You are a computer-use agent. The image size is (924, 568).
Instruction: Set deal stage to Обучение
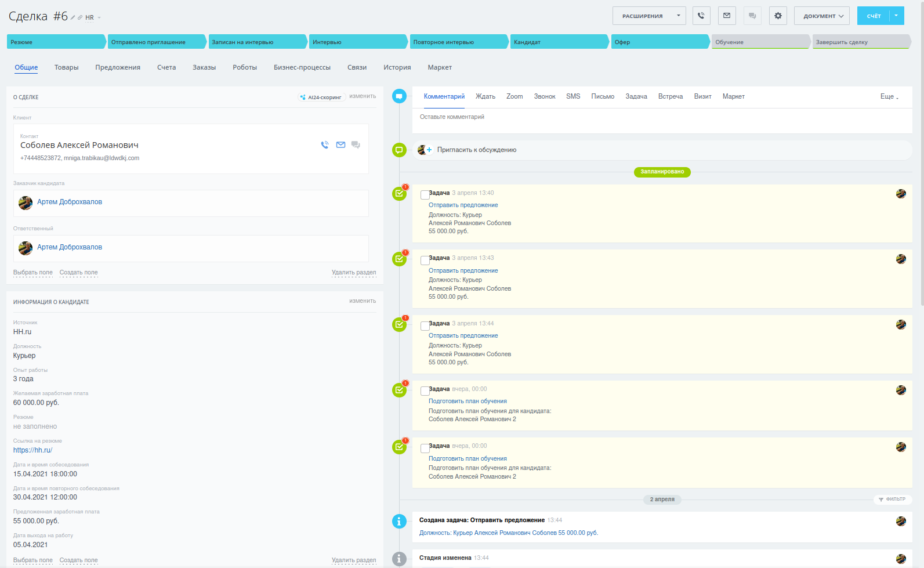click(x=759, y=42)
